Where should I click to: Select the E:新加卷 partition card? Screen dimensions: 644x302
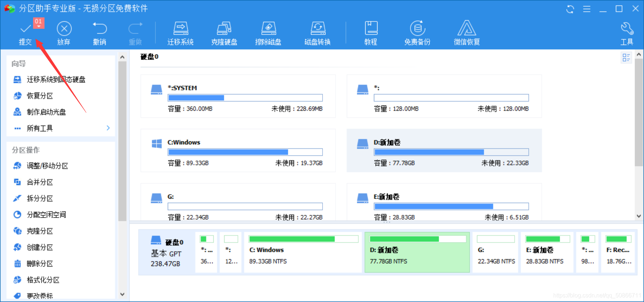click(444, 202)
